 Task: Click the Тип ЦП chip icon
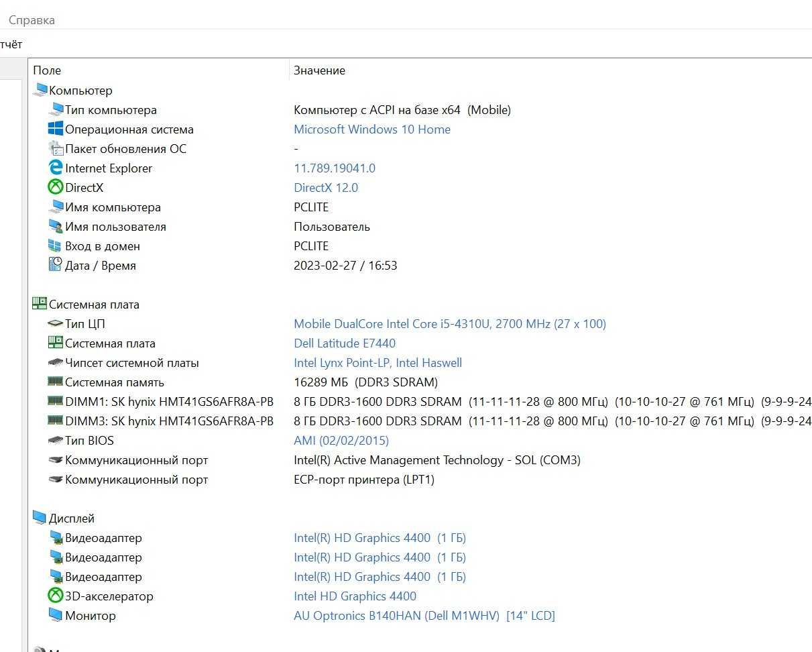(x=56, y=323)
